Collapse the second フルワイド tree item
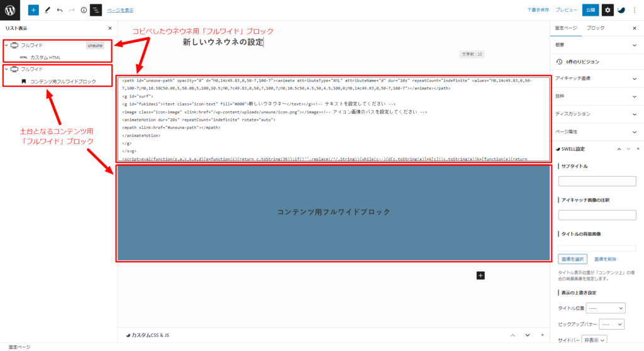Image resolution: width=644 pixels, height=351 pixels. (6, 69)
